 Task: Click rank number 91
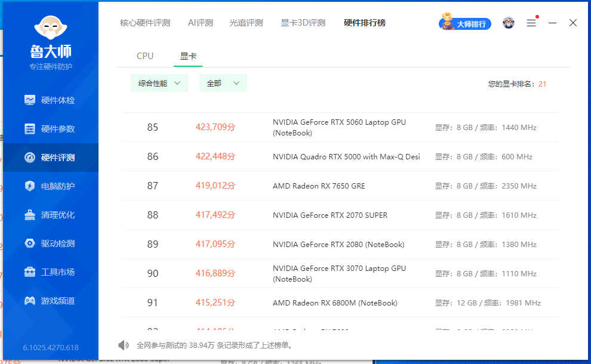point(153,303)
